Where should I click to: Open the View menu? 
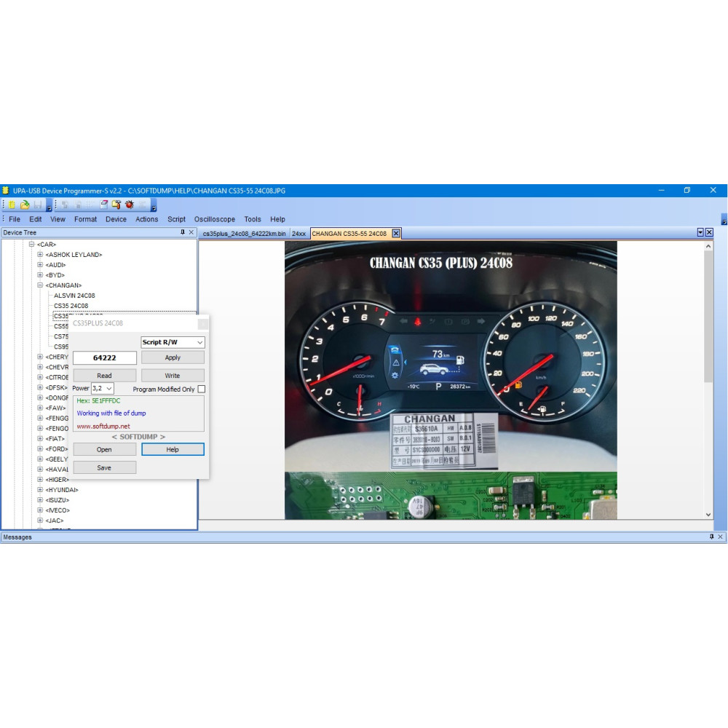(58, 219)
